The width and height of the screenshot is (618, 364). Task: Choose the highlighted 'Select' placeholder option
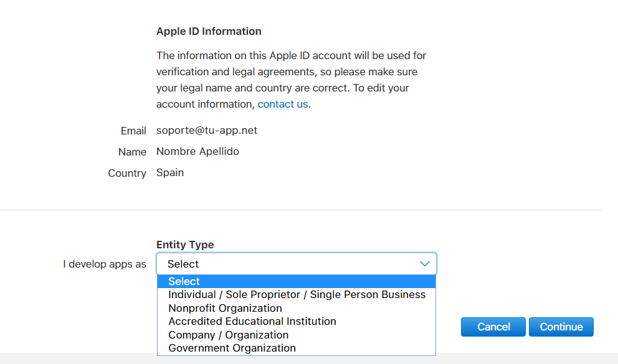pos(184,282)
